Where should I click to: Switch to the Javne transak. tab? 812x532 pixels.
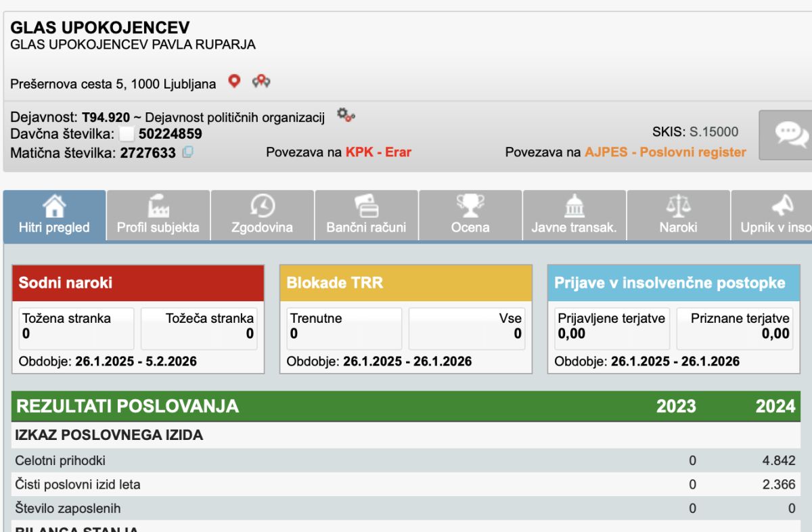tap(574, 216)
